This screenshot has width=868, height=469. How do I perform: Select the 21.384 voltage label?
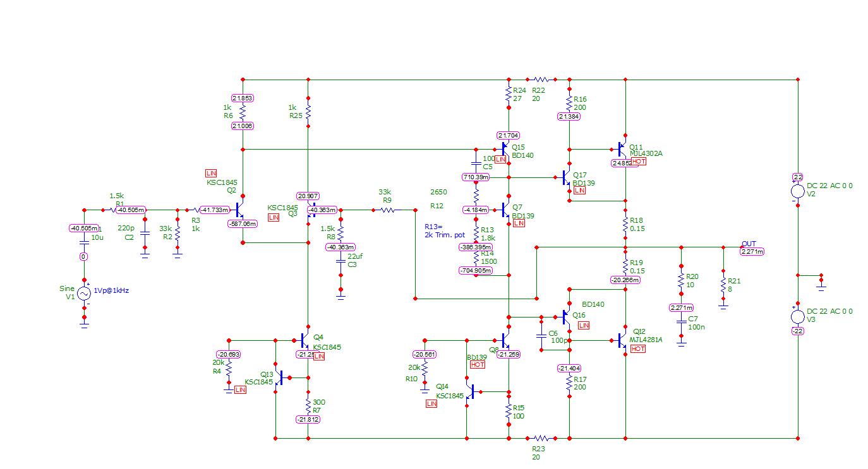(569, 117)
